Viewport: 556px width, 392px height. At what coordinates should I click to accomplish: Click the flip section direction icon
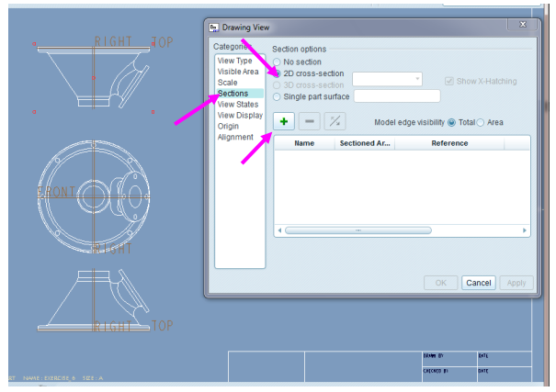(x=336, y=121)
